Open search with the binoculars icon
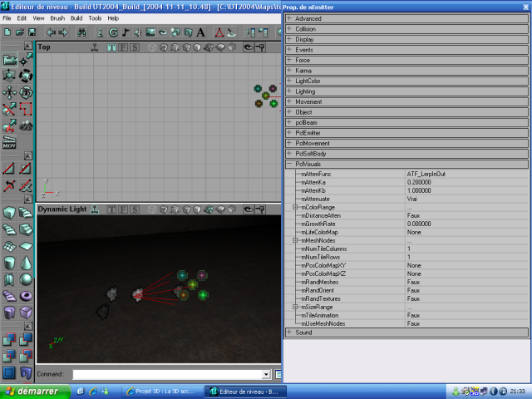 81,32
